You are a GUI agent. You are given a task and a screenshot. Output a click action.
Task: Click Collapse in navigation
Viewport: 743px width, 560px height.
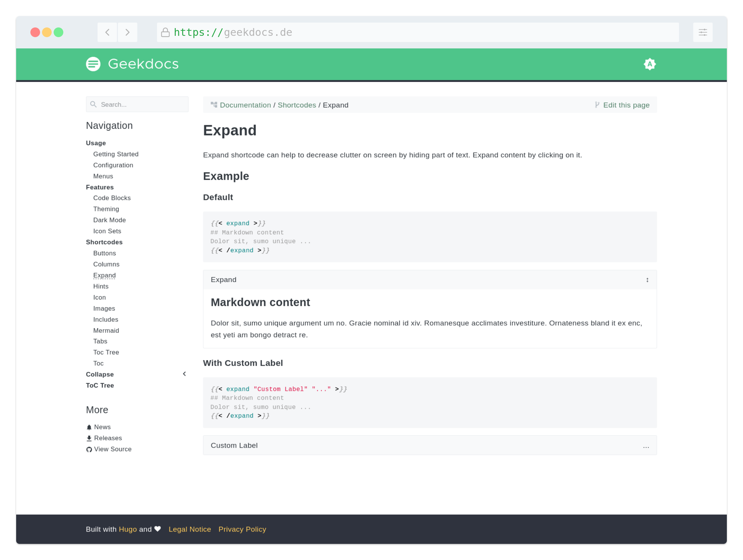tap(100, 374)
